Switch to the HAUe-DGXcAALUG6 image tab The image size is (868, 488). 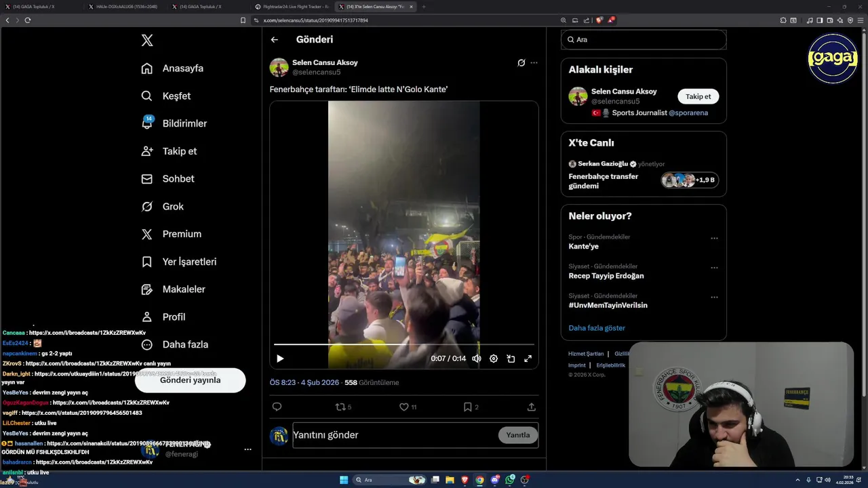pyautogui.click(x=123, y=7)
